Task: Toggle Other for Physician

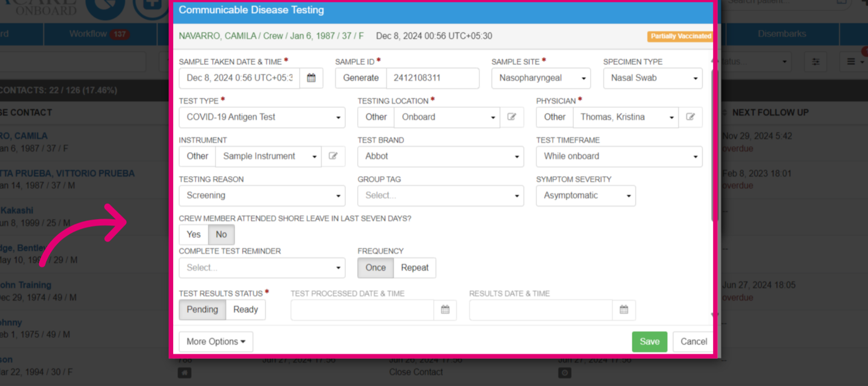Action: click(555, 117)
